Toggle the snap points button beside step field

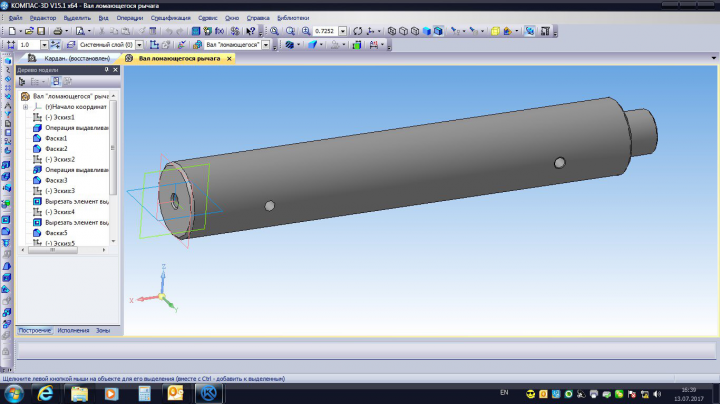point(55,45)
